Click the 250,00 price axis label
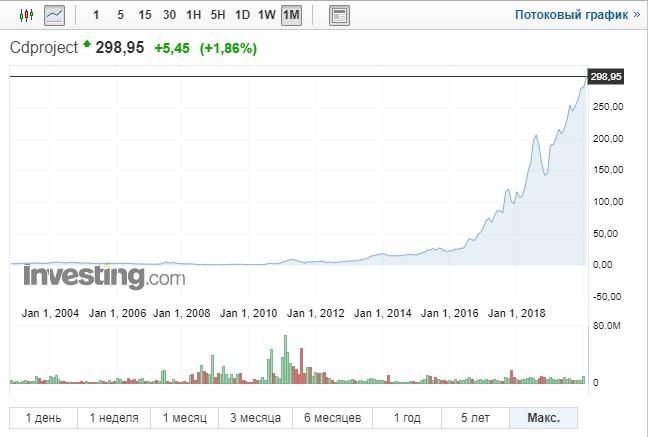The image size is (648, 437). coord(608,107)
